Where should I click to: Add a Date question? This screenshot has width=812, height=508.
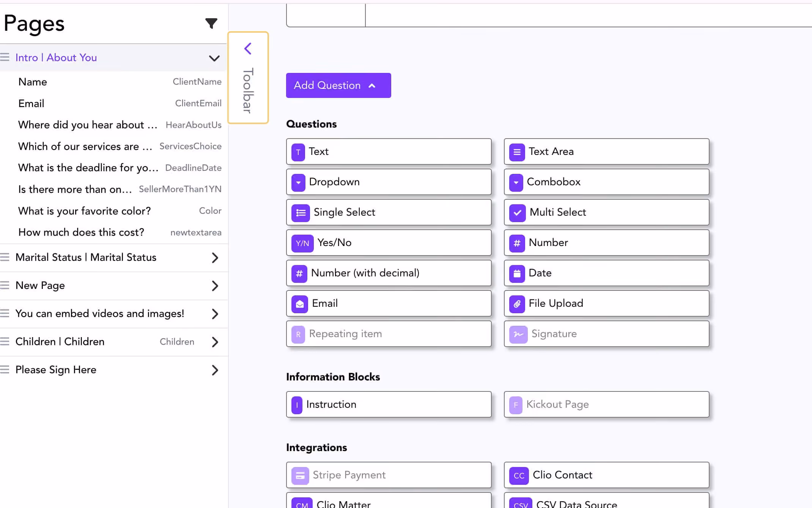606,273
